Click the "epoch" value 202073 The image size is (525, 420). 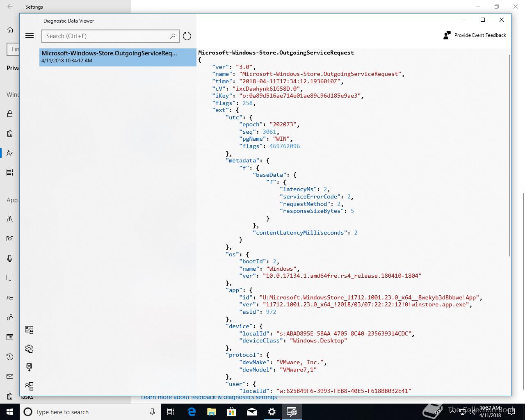(x=284, y=124)
